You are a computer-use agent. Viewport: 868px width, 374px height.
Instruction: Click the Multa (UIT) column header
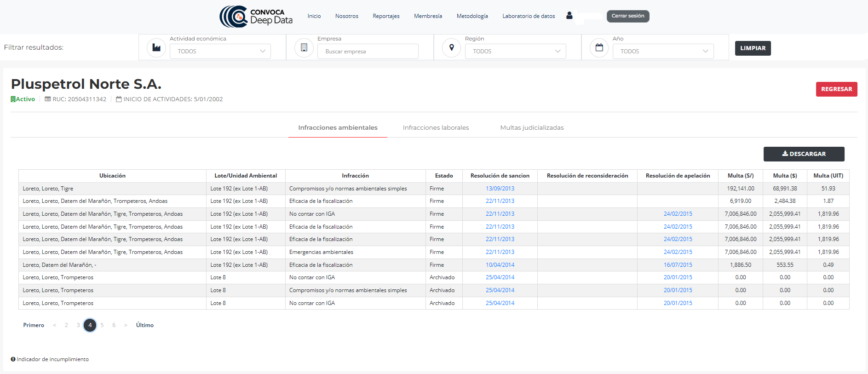click(x=828, y=176)
